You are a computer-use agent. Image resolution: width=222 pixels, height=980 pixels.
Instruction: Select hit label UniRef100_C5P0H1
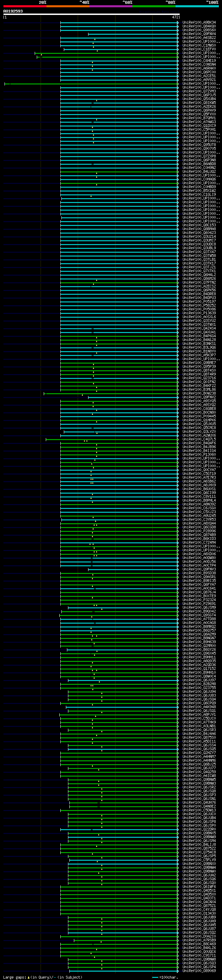[x=199, y=129]
